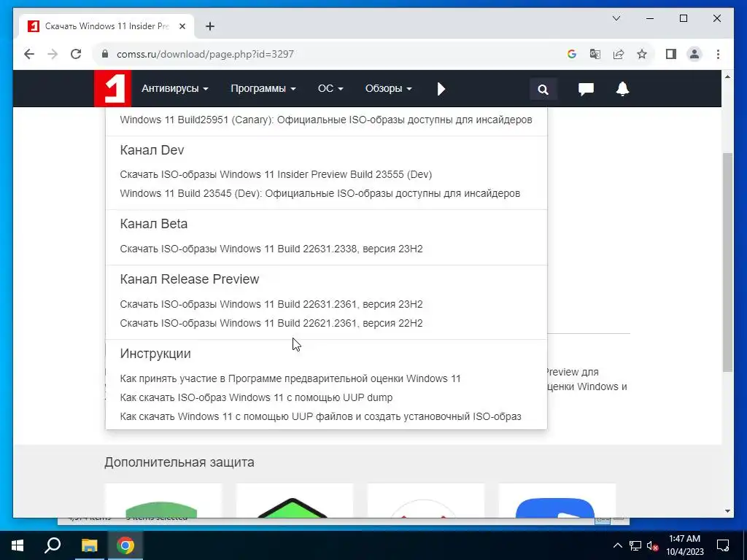Click the share page icon
Image resolution: width=747 pixels, height=560 pixels.
(619, 54)
